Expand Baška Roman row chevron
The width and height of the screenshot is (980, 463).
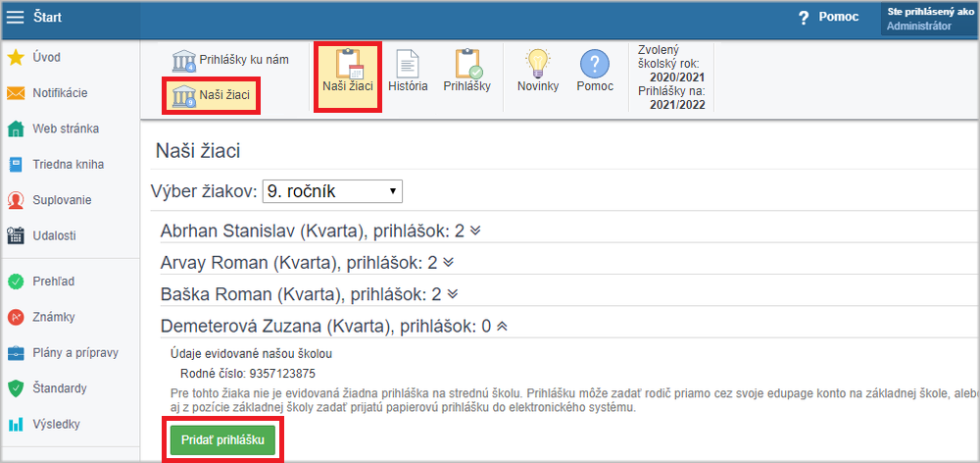454,293
